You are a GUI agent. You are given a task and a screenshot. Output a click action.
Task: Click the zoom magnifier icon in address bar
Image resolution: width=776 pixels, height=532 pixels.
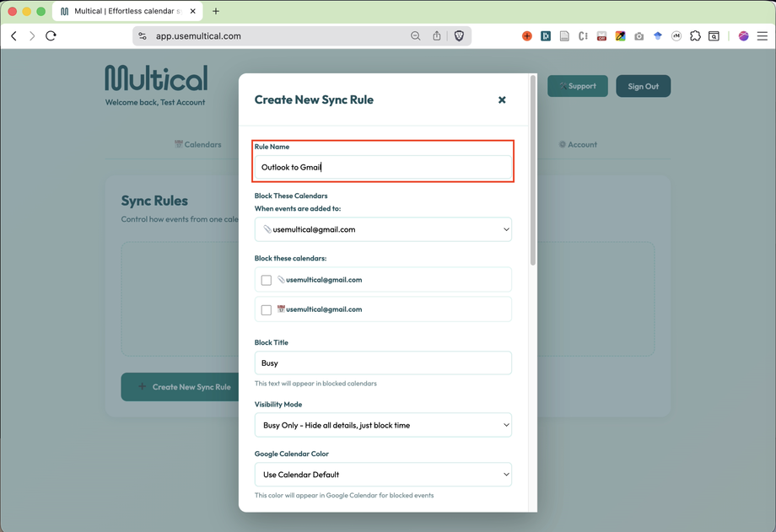[416, 36]
